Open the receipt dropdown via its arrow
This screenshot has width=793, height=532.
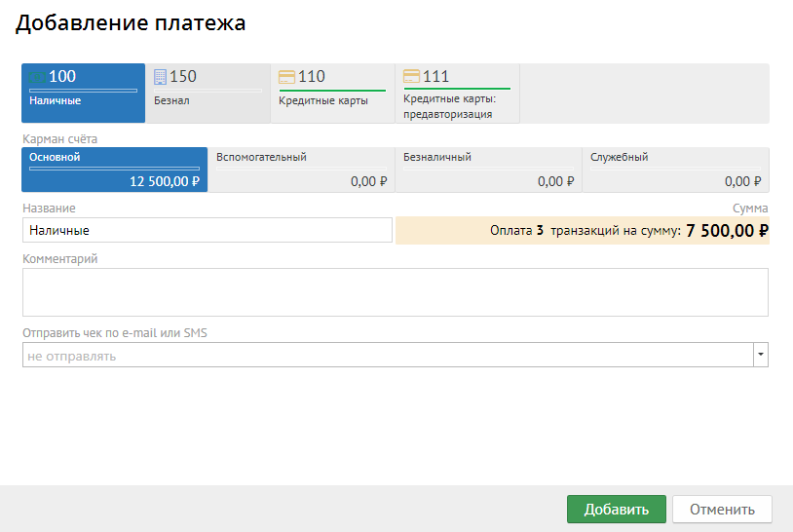tap(760, 356)
